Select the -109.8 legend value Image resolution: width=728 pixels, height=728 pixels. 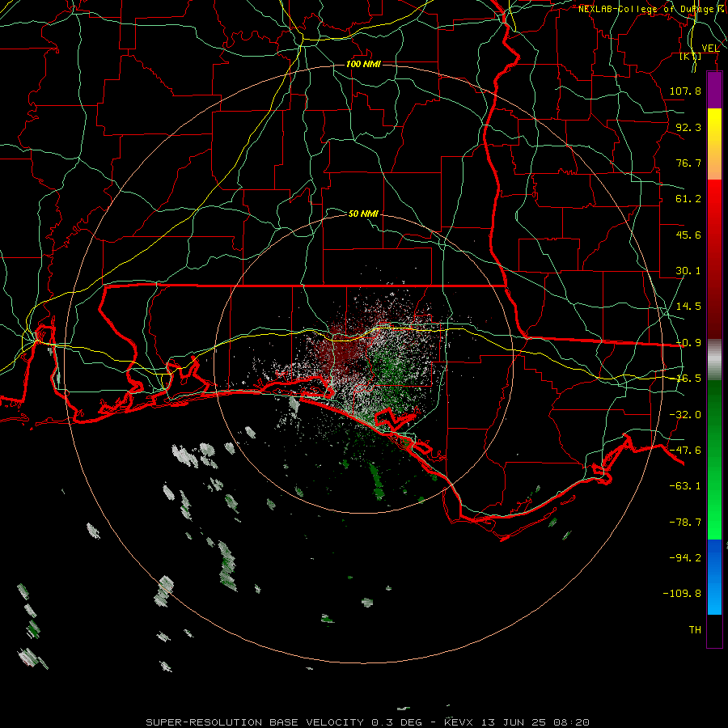click(x=682, y=594)
